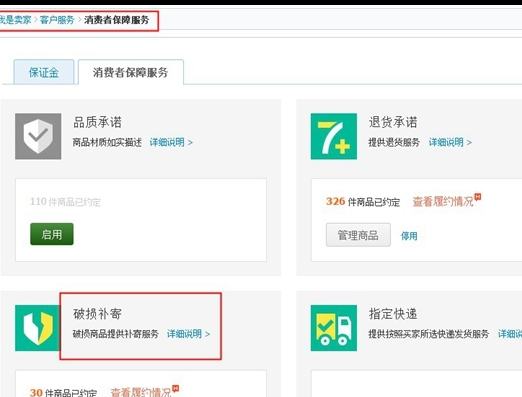Click the description 破损商品提供补寄服务

[x=116, y=334]
